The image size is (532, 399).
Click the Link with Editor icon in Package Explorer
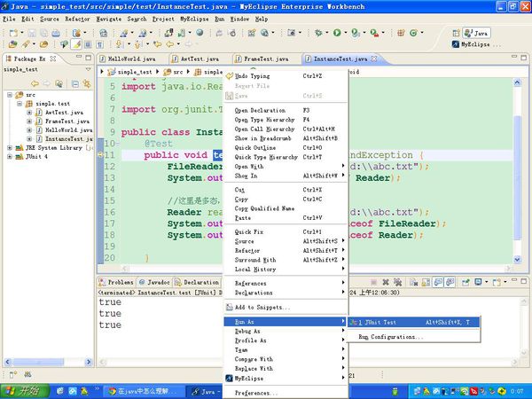pos(87,83)
